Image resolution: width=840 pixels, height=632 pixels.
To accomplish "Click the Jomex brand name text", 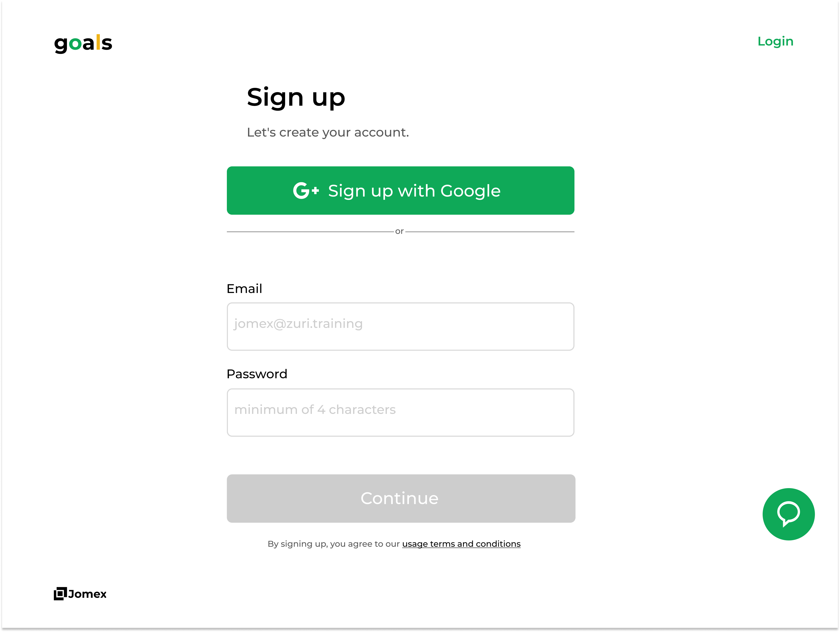I will coord(87,594).
